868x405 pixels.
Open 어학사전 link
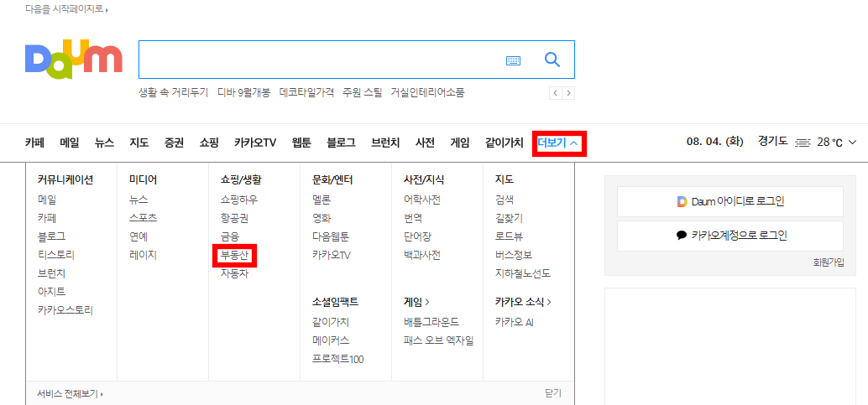pyautogui.click(x=422, y=200)
